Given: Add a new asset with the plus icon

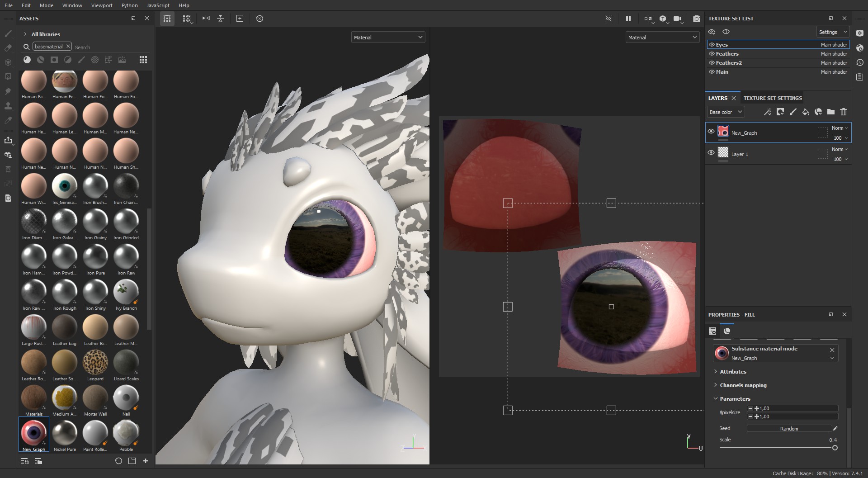Looking at the screenshot, I should pyautogui.click(x=146, y=461).
